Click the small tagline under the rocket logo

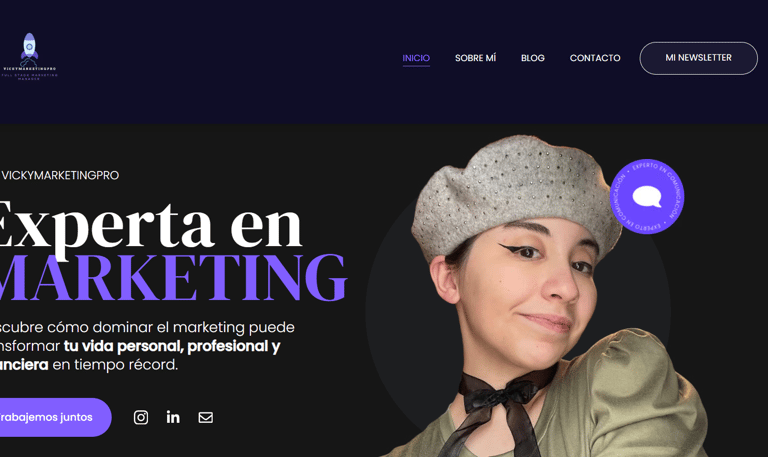pyautogui.click(x=29, y=77)
